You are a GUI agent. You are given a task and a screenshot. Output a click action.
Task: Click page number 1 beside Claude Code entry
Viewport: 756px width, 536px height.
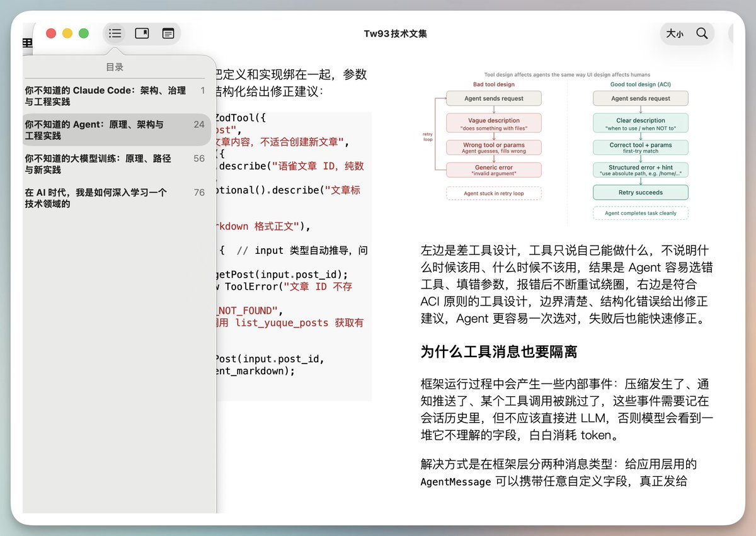203,89
